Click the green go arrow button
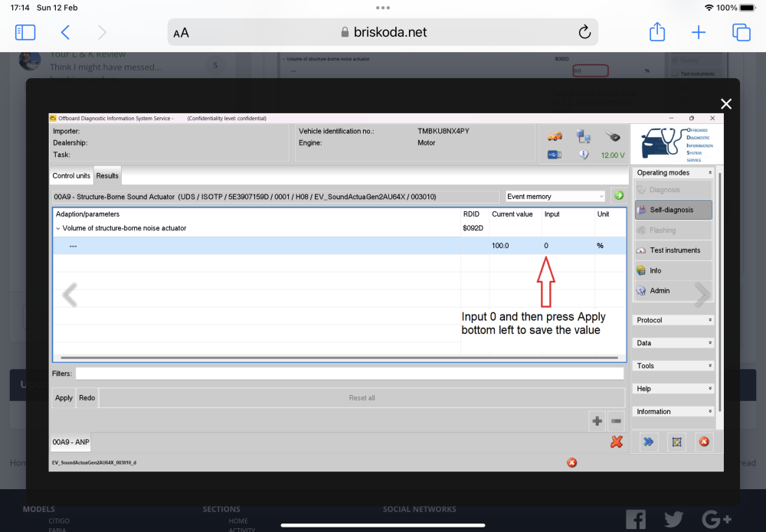This screenshot has width=766, height=532. click(x=619, y=196)
